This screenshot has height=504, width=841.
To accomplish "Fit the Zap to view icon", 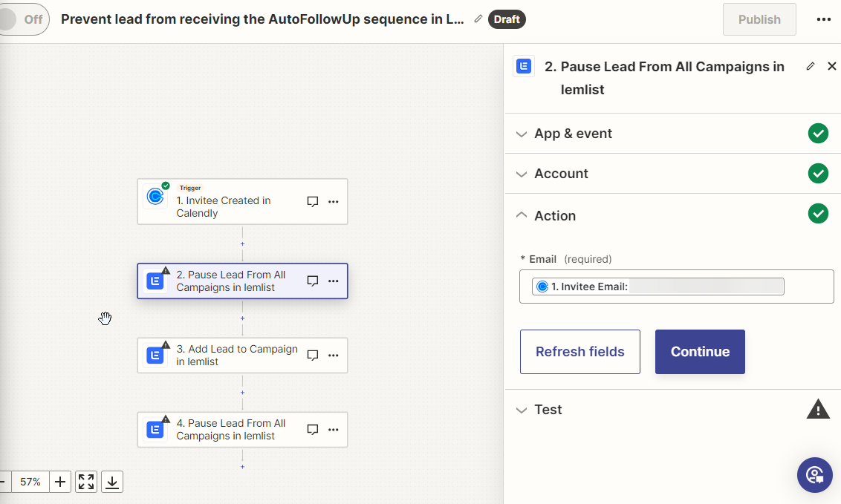I will 86,482.
